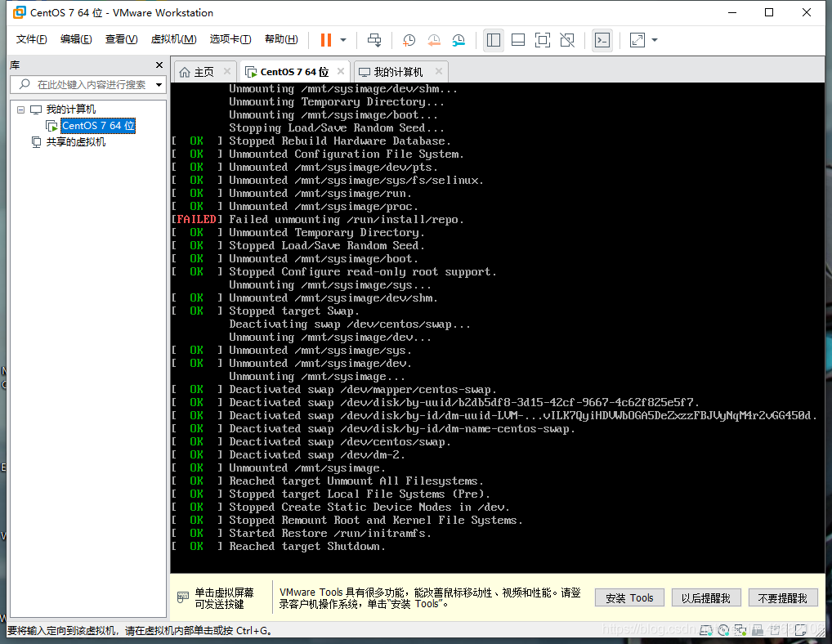Open the library search dropdown arrow

coord(159,85)
